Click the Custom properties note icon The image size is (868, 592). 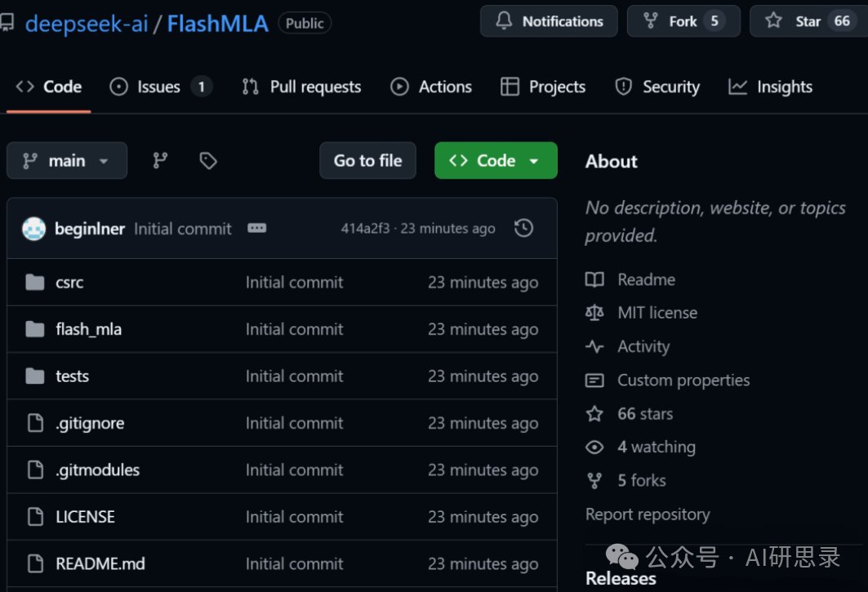click(x=594, y=381)
